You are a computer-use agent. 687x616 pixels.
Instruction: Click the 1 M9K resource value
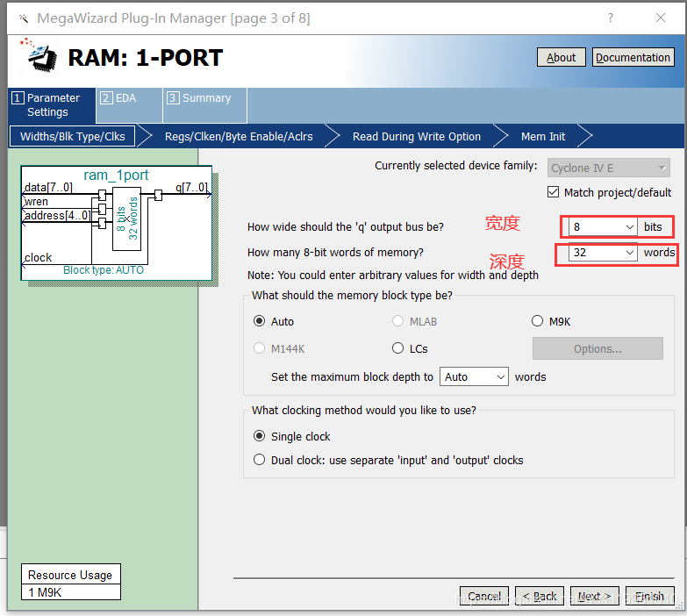click(70, 592)
